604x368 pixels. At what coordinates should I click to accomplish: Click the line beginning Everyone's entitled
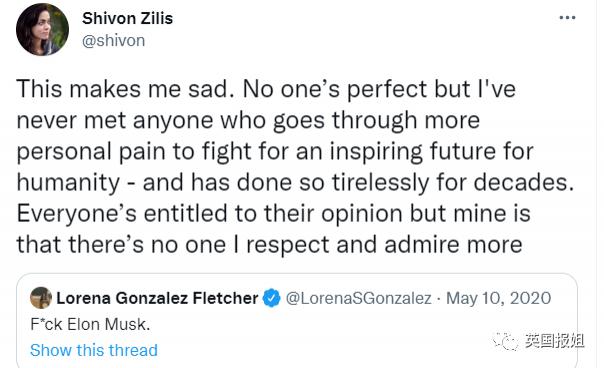click(273, 214)
